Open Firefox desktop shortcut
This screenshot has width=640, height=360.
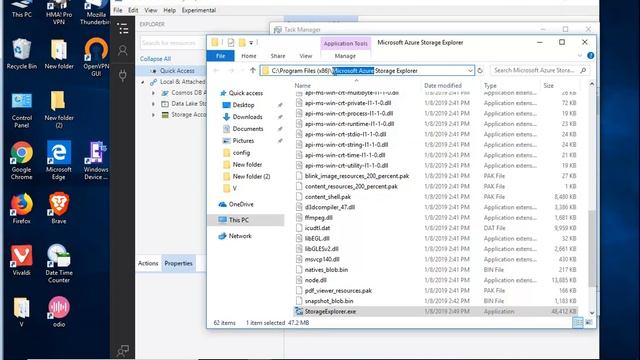pos(22,208)
